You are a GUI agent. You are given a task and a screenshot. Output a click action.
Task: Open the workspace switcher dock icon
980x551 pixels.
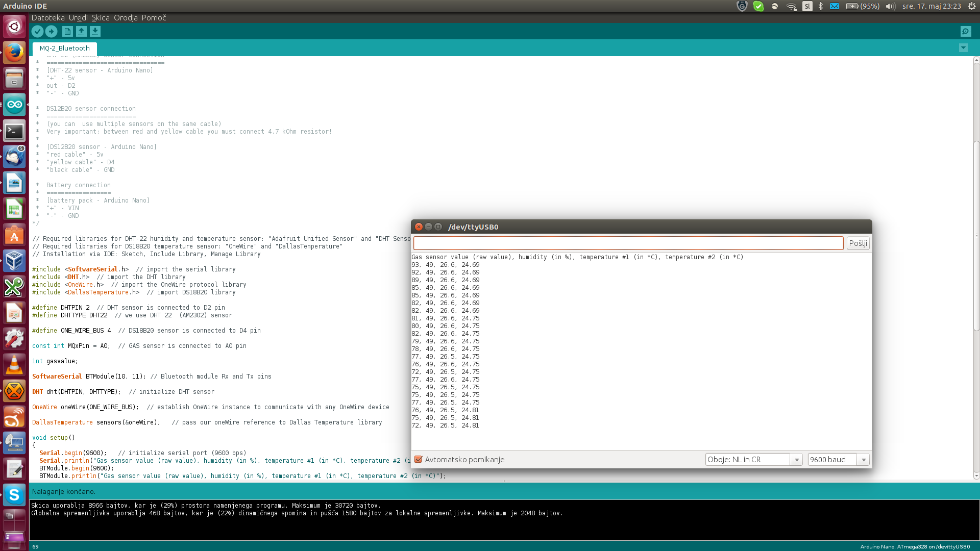14,519
